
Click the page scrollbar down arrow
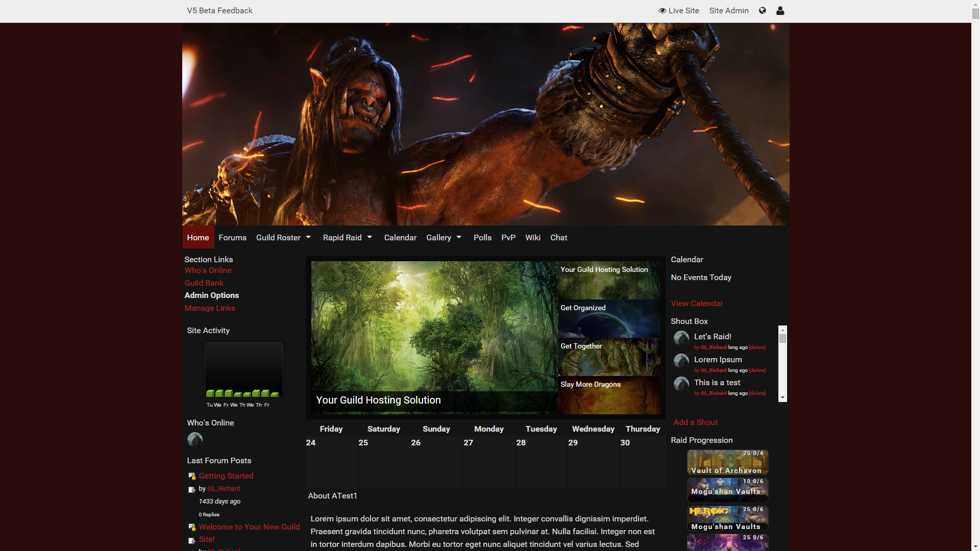(975, 546)
